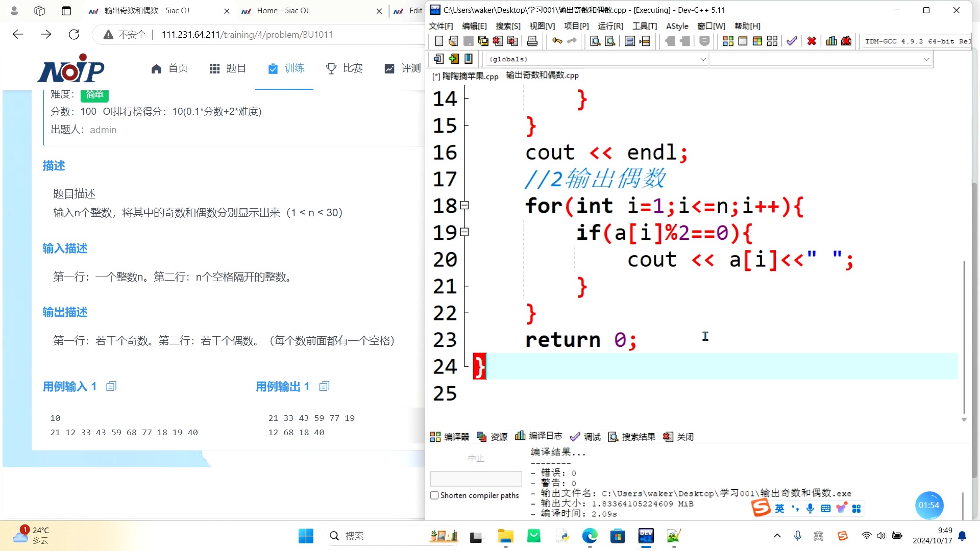The width and height of the screenshot is (980, 551).
Task: Click the Windows Start button on taskbar
Action: tap(306, 536)
